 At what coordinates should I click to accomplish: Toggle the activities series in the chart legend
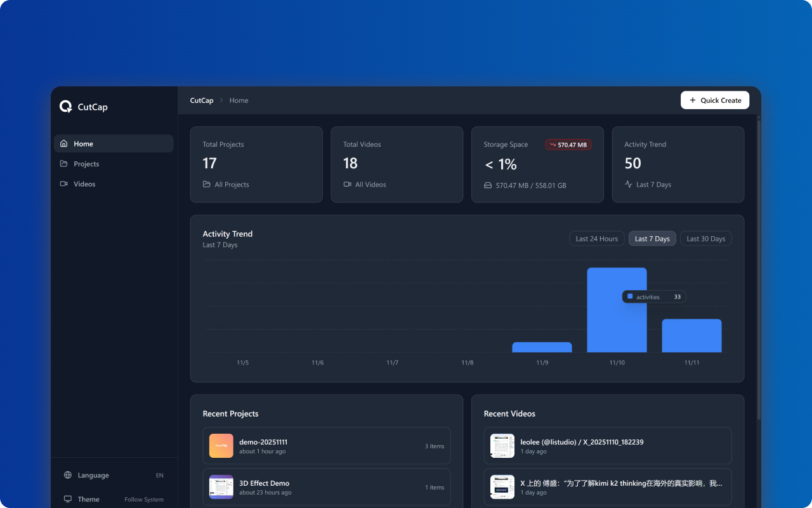(x=653, y=297)
